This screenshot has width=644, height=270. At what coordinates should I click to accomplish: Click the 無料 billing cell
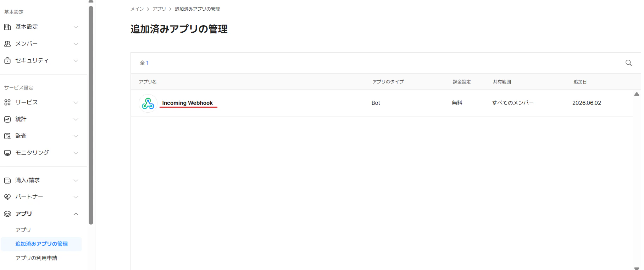click(457, 103)
